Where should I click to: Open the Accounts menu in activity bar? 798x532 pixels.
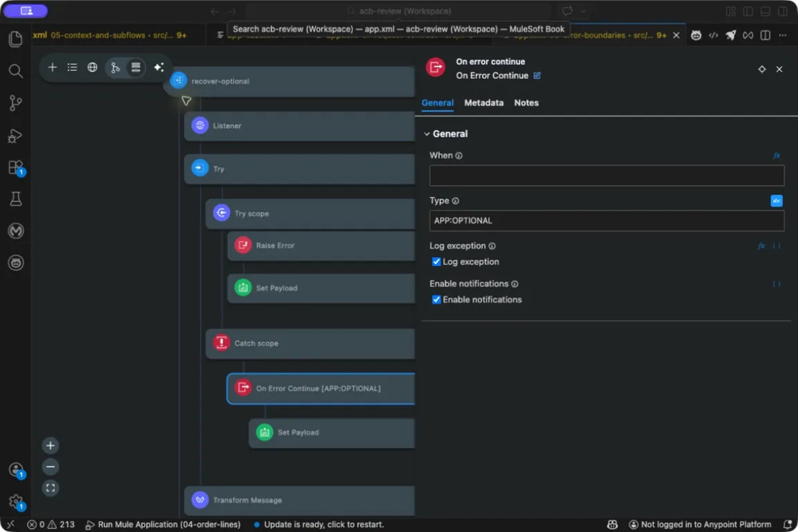(16, 470)
